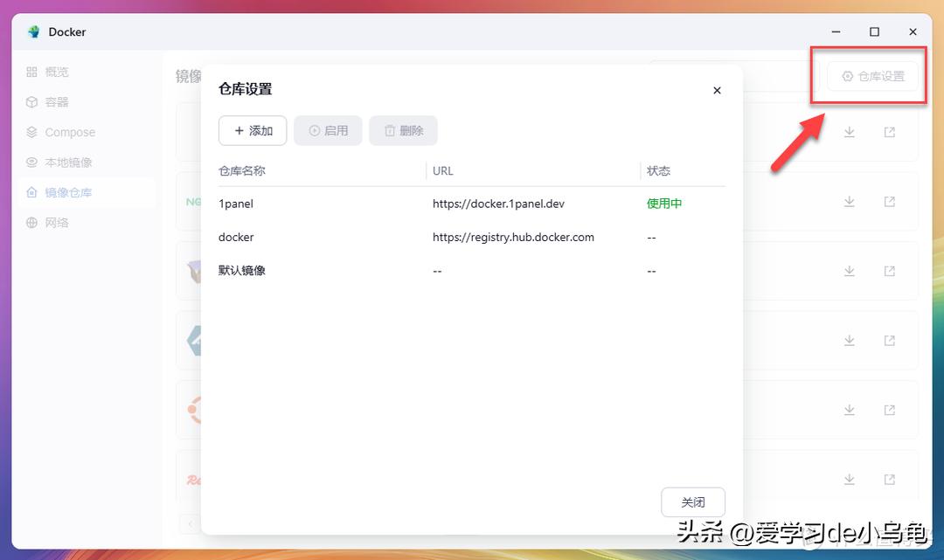Screen dimensions: 944x560
Task: Go to 本地镜像 local images
Action: [x=67, y=162]
